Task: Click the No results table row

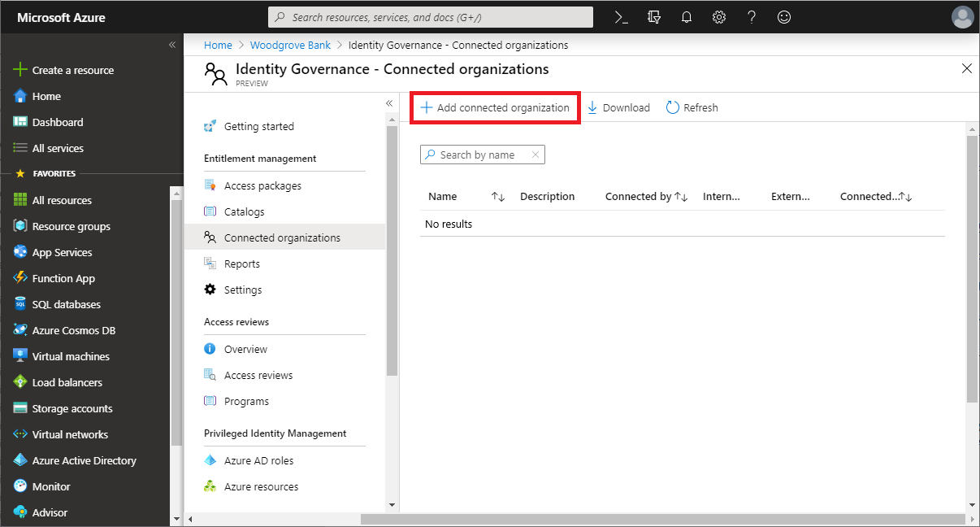Action: coord(683,224)
